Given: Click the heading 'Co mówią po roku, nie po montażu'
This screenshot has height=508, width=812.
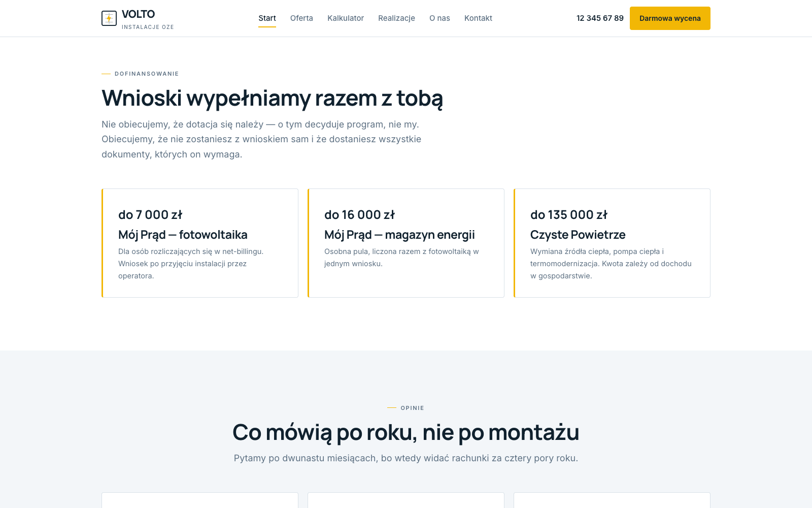Looking at the screenshot, I should tap(406, 433).
